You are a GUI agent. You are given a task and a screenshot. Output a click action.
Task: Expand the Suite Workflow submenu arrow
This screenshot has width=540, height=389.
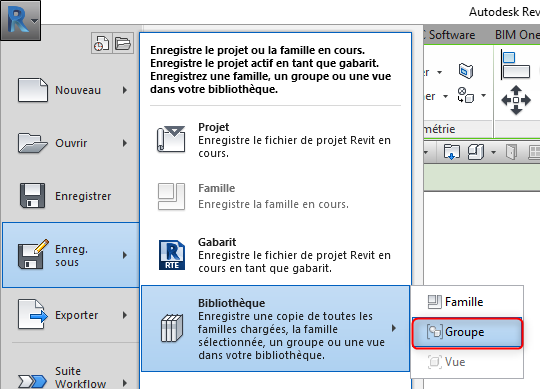tap(125, 383)
